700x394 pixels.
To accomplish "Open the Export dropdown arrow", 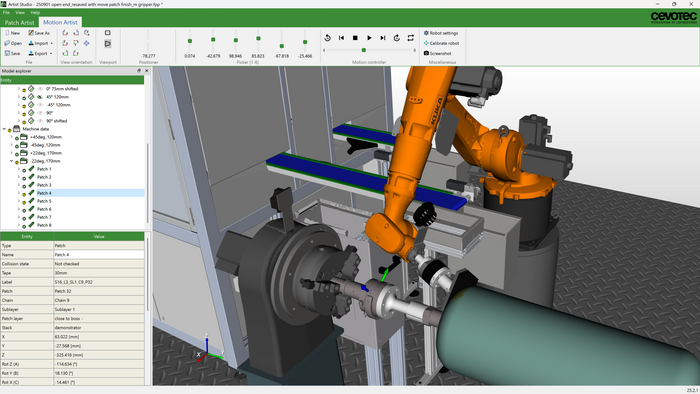I will 51,54.
